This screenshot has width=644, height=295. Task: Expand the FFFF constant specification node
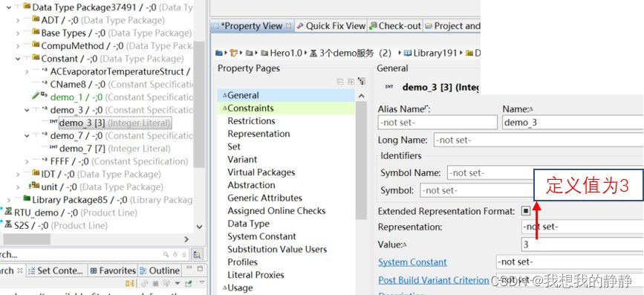(x=27, y=161)
